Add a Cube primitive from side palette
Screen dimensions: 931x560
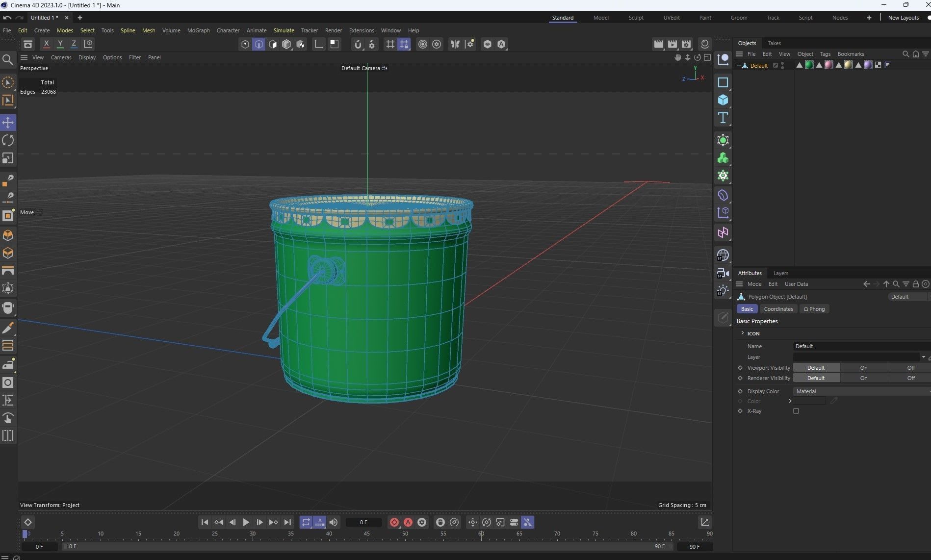click(x=723, y=100)
